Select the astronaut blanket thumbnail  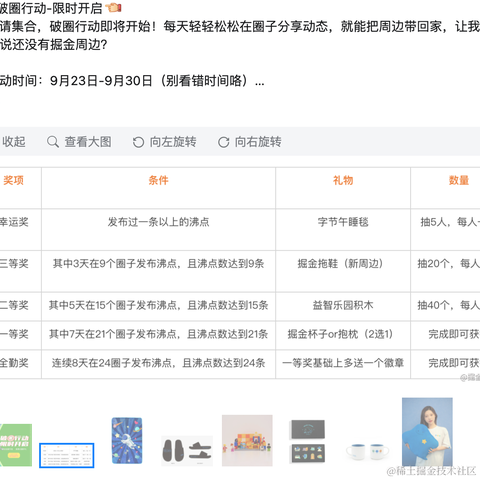[127, 440]
